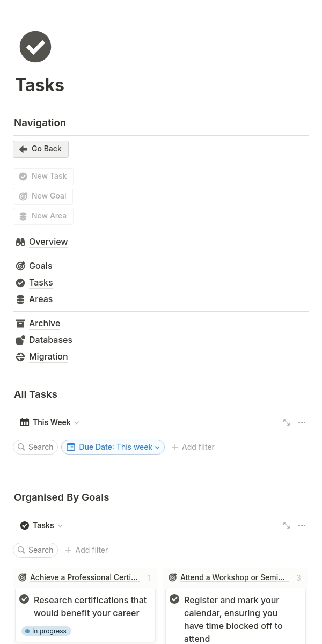322x644 pixels.
Task: Click the large Tasks page checkmark icon
Action: tap(35, 47)
